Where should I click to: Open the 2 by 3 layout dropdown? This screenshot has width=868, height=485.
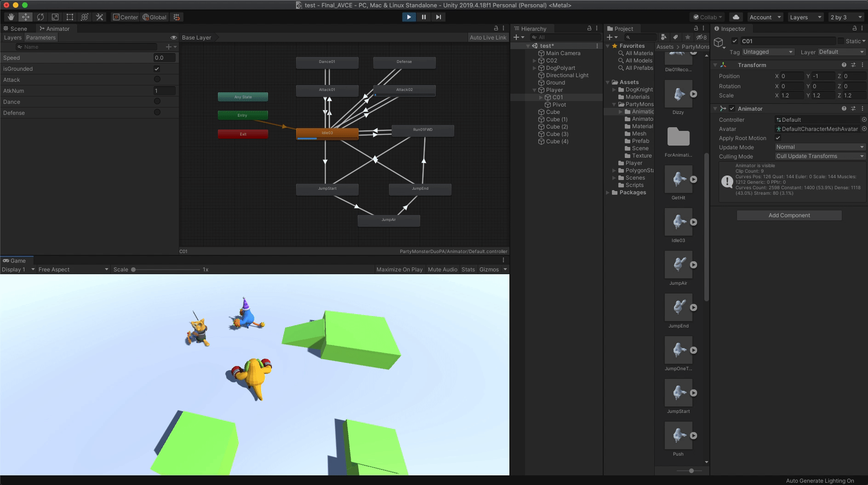846,17
